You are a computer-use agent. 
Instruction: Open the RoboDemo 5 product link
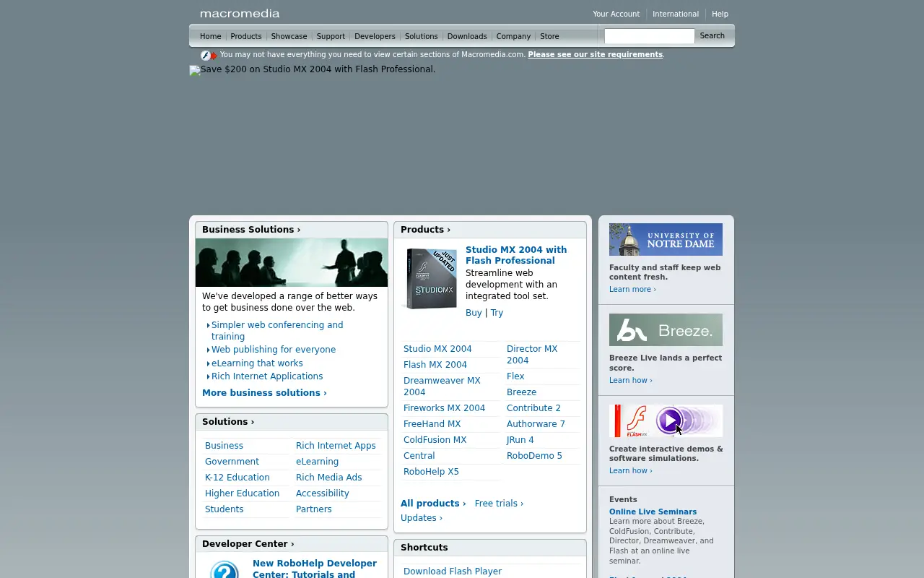(x=534, y=456)
